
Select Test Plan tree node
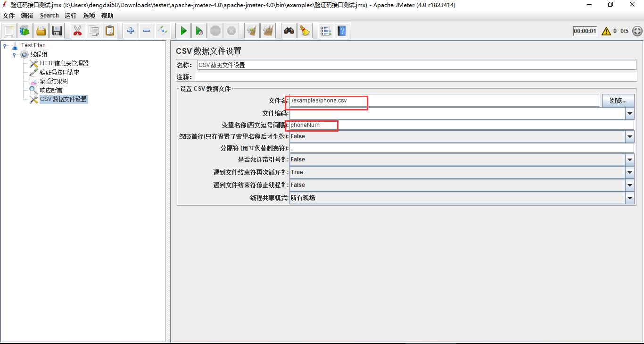tap(33, 45)
